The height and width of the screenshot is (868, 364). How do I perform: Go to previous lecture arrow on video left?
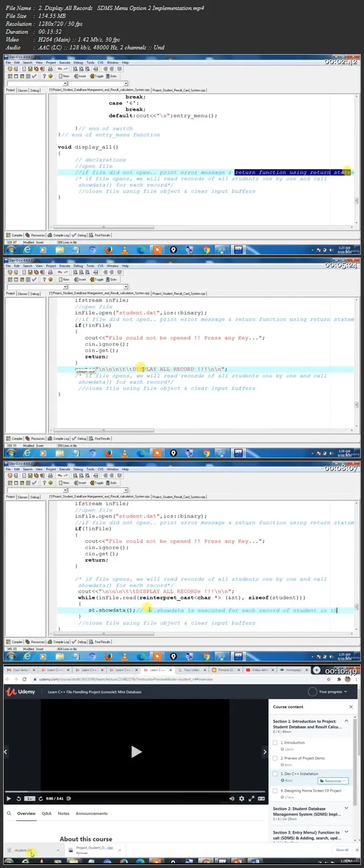[6, 752]
